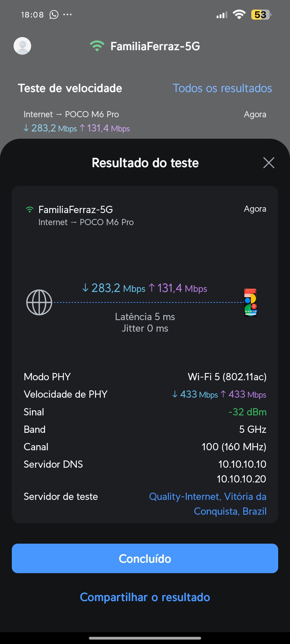Screen dimensions: 290x644
Task: Tap the cellular signal bars icon
Action: [222, 15]
